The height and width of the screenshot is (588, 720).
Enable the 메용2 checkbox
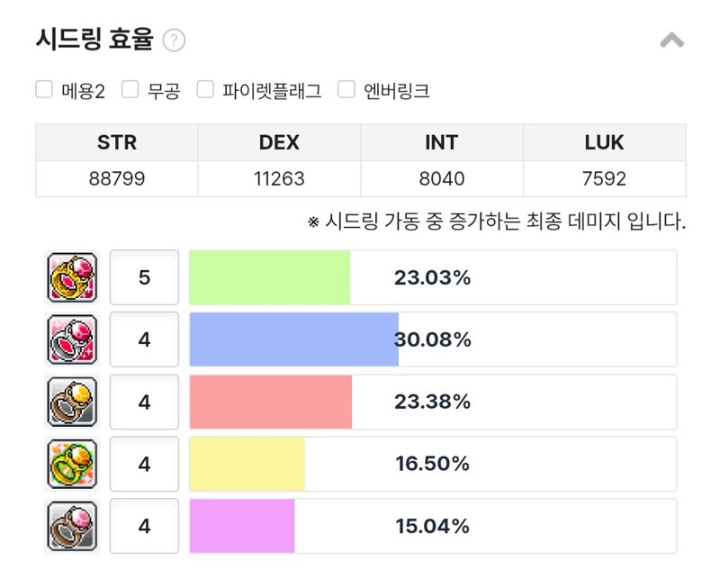44,89
